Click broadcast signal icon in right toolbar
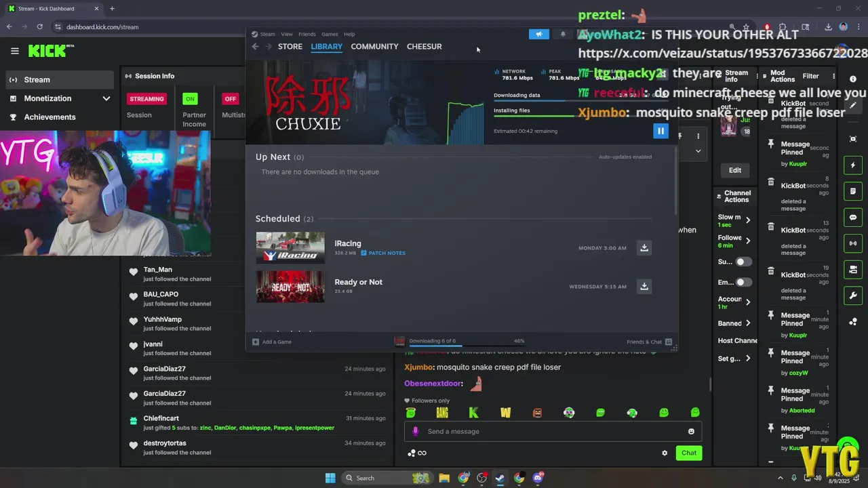The height and width of the screenshot is (488, 868). (853, 243)
